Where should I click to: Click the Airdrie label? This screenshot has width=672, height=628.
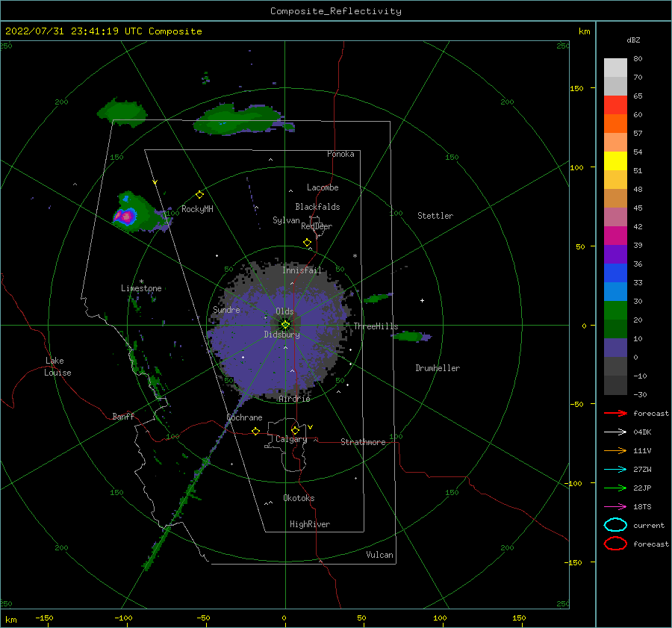[294, 399]
